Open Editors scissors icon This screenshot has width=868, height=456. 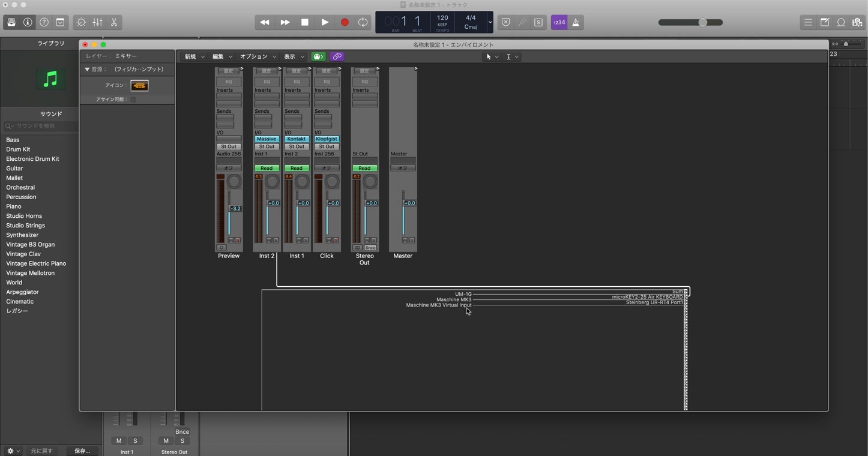tap(113, 22)
